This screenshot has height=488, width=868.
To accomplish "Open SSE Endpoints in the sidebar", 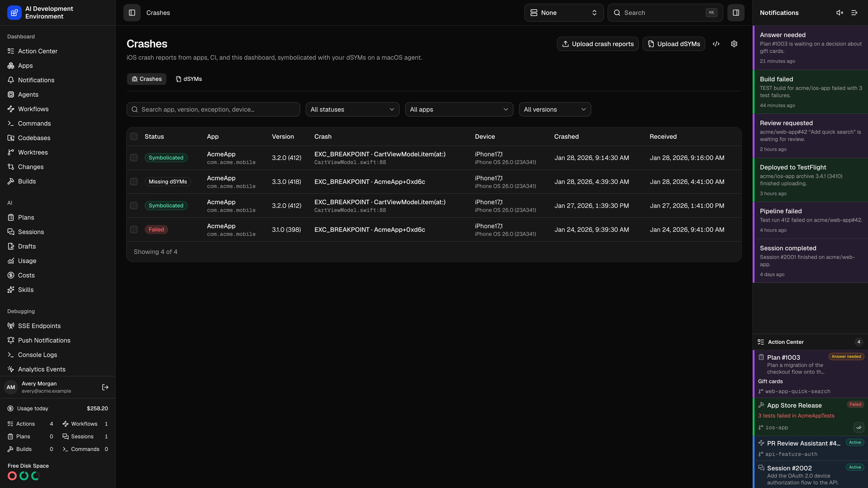I will [58, 326].
